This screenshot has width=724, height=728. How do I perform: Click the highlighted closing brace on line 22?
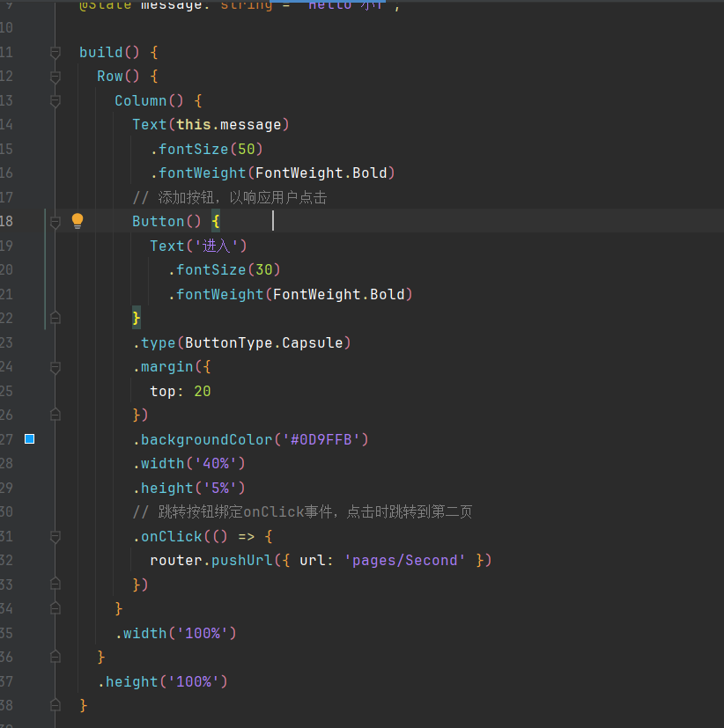point(137,318)
